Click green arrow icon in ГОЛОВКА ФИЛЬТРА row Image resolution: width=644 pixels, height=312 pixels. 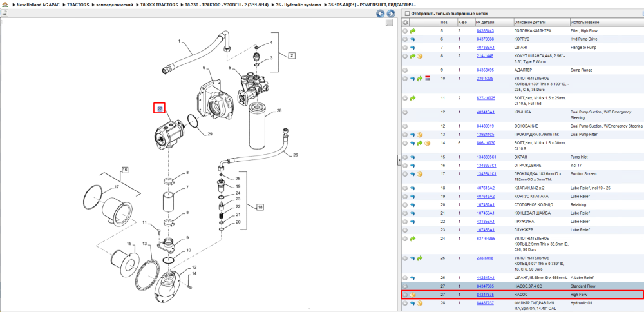413,31
